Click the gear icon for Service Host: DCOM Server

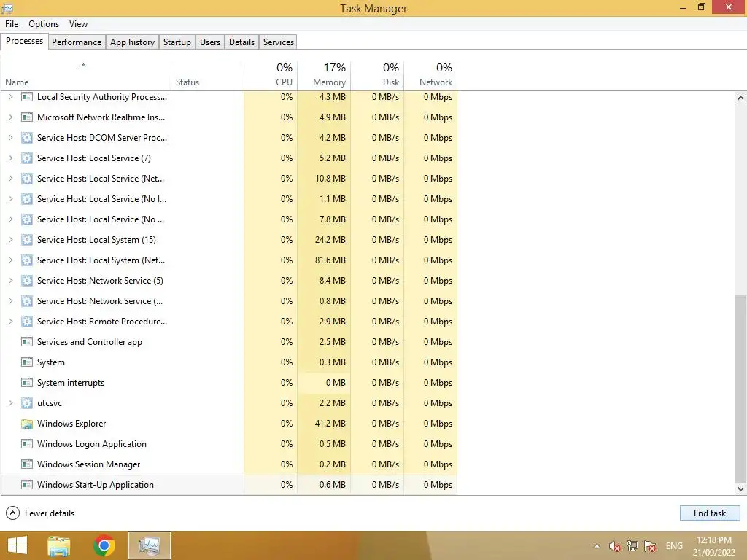click(x=27, y=138)
